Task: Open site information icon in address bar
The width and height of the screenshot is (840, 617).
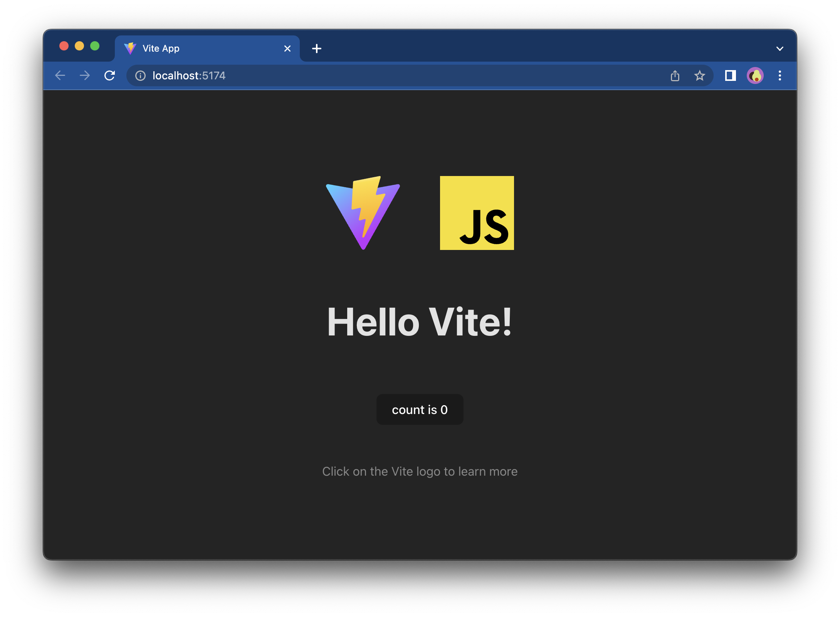Action: tap(141, 76)
